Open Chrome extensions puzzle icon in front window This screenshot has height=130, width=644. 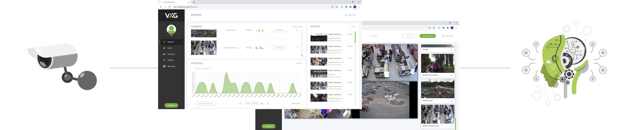pos(350,7)
